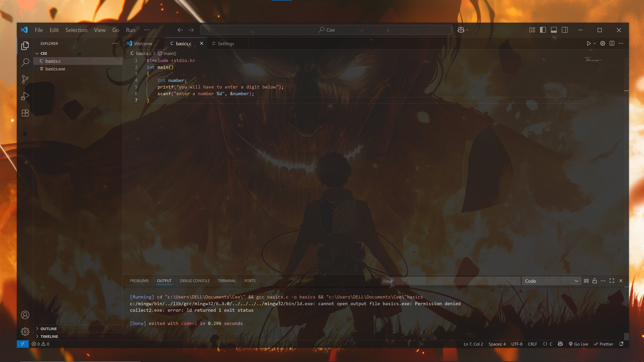Close the bottom panel
Screen dimensions: 644x362
click(x=621, y=281)
